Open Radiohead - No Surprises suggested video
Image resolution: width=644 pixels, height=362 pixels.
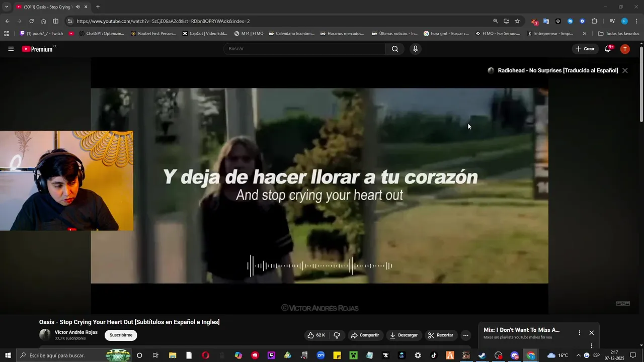click(557, 70)
